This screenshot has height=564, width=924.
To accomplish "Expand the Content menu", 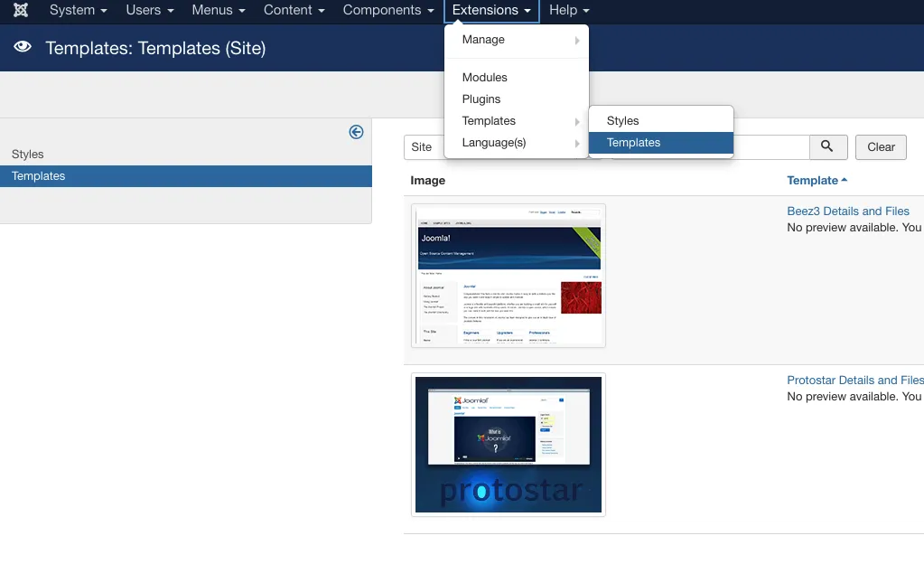I will 294,11.
